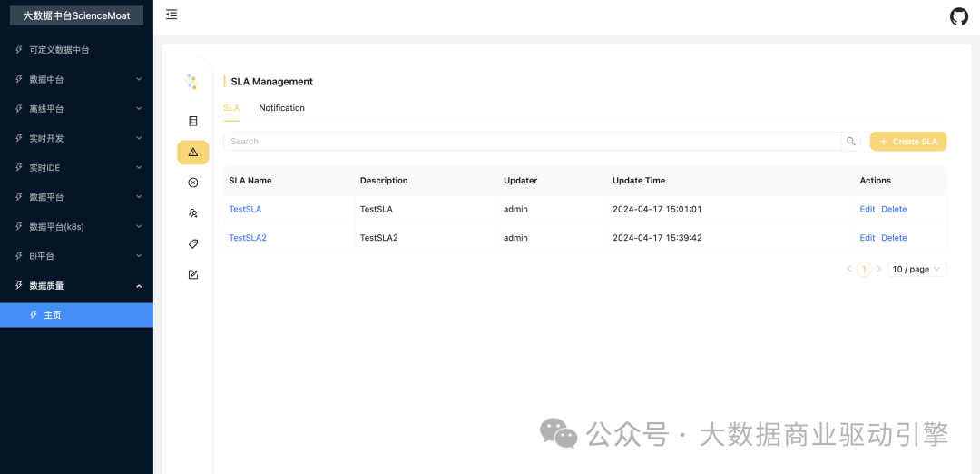Delete the TestSLA row

coord(894,210)
